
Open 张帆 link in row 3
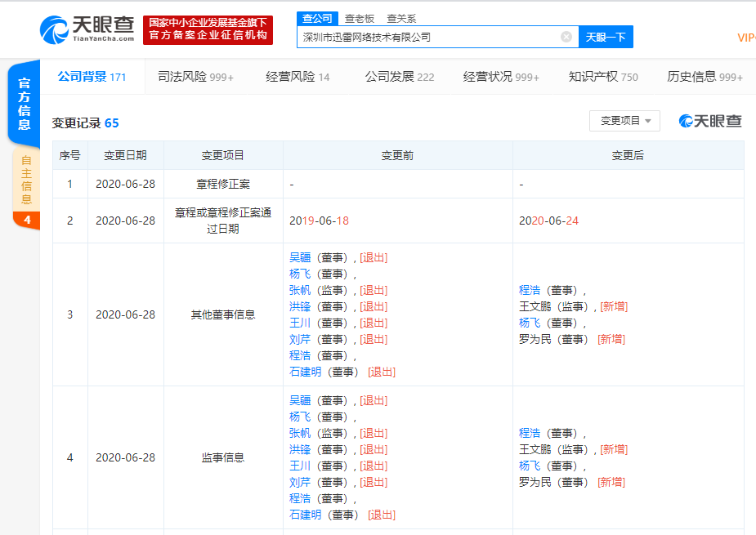click(x=300, y=291)
